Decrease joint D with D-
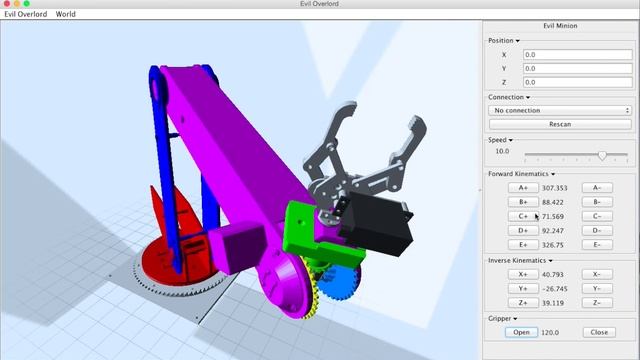 [597, 231]
